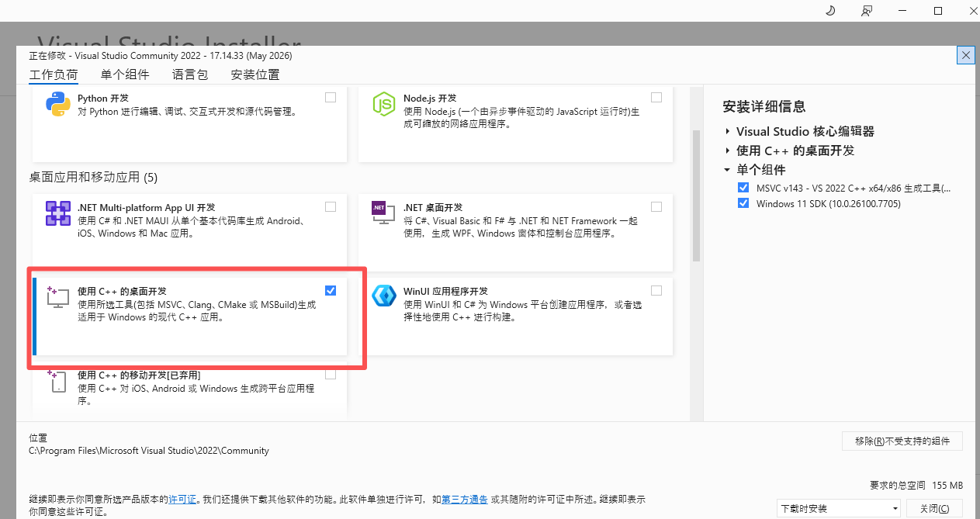This screenshot has height=519, width=980.
Task: Click the Python development workload icon
Action: (x=58, y=104)
